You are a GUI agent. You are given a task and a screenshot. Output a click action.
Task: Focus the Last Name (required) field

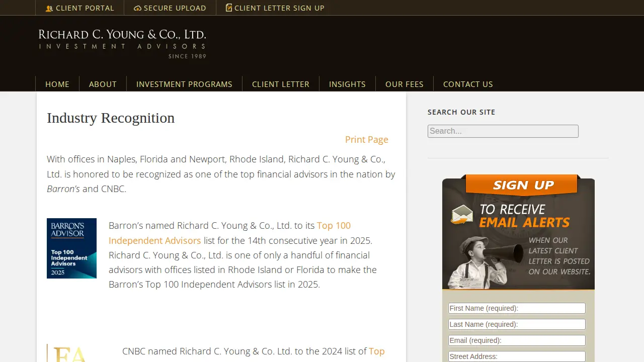(517, 324)
